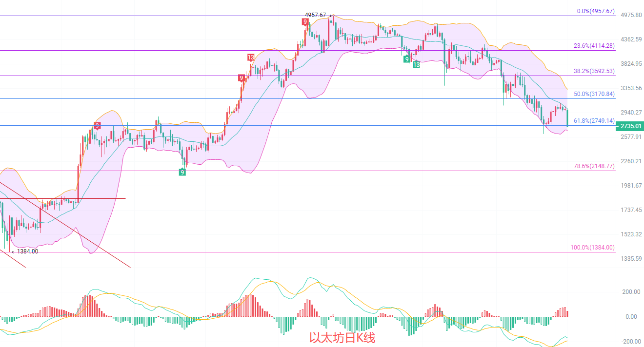The image size is (644, 347).
Task: Select the 78.6%(2148.77) Fibonacci label
Action: [x=594, y=166]
